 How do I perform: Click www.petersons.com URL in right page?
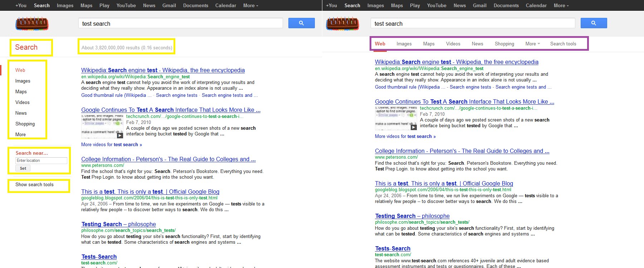(396, 157)
